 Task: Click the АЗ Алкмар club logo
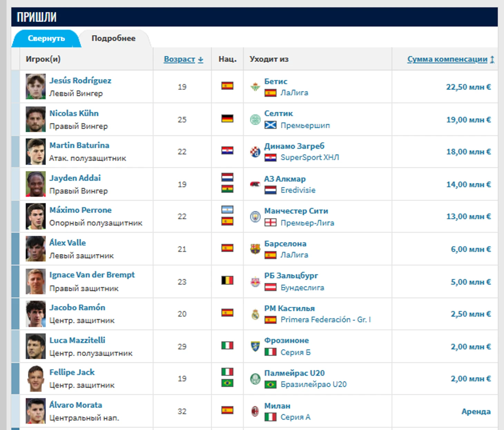[x=255, y=184]
